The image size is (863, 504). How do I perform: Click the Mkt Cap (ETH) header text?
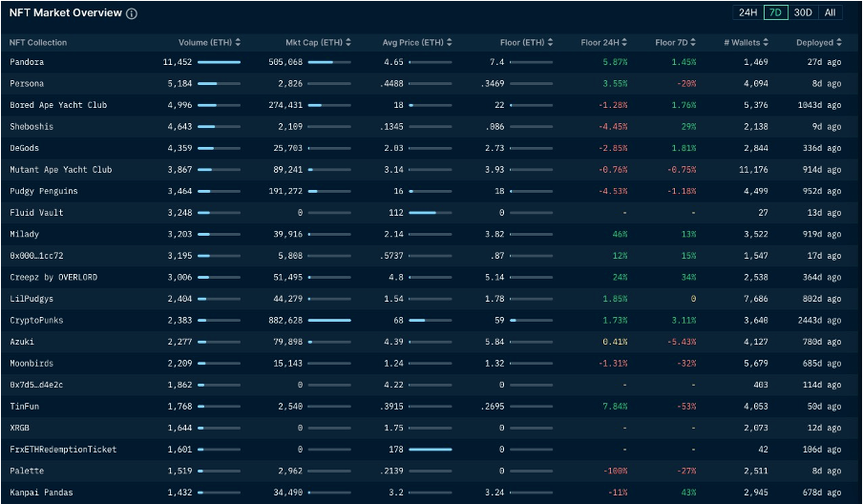click(314, 42)
